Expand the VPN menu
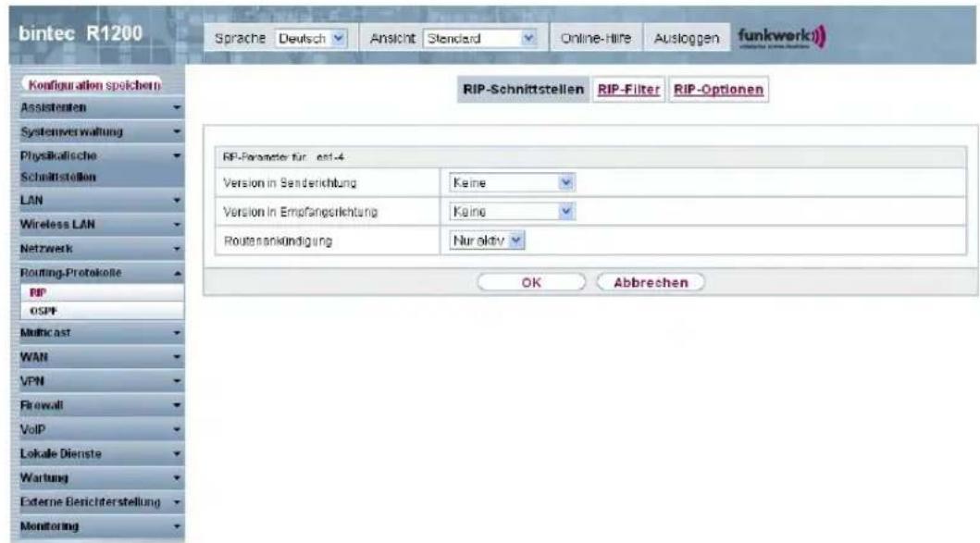The image size is (980, 543). pyautogui.click(x=99, y=381)
